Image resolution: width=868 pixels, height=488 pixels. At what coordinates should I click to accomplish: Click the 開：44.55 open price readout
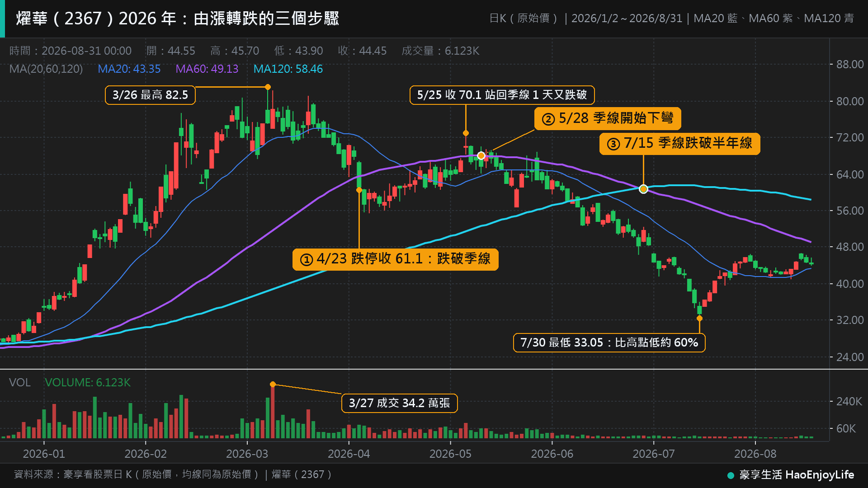171,51
